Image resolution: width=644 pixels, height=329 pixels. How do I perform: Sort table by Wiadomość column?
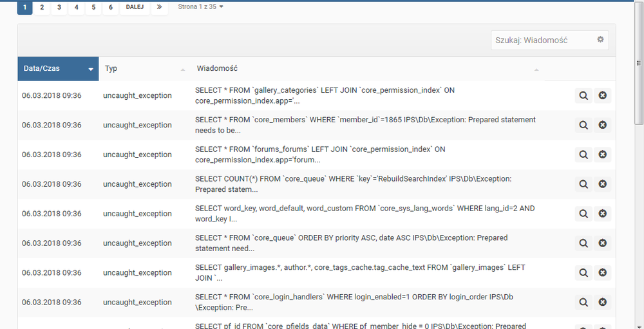367,68
